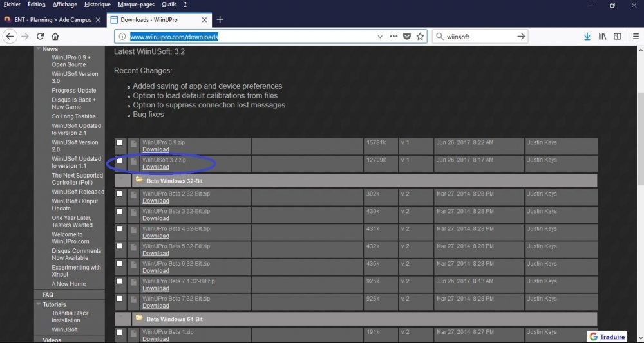Open 'A New Home' news link
The width and height of the screenshot is (644, 343).
coord(69,284)
